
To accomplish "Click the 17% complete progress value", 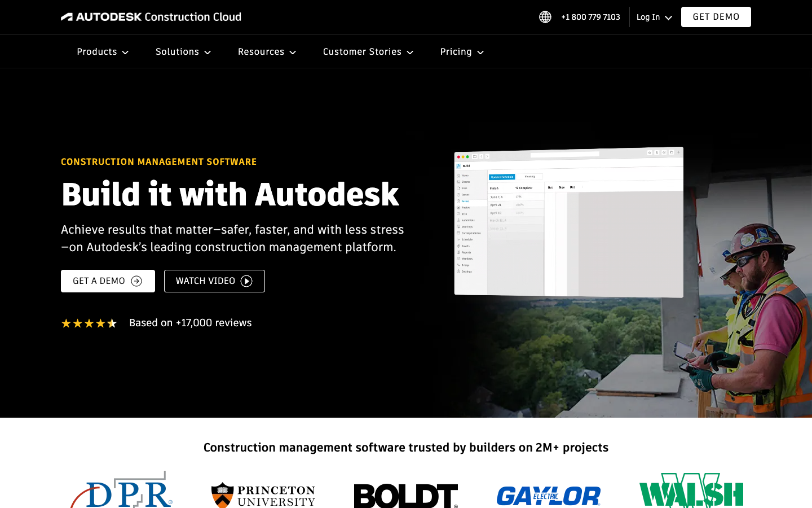I will tap(519, 196).
